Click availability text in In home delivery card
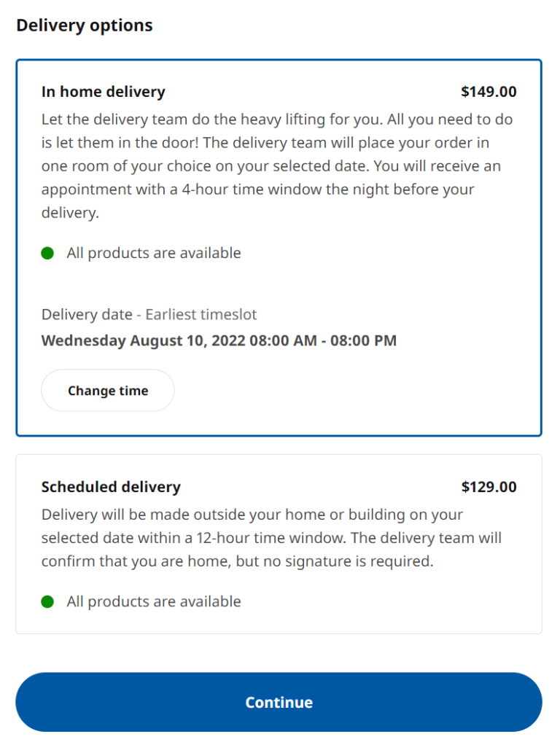This screenshot has height=753, width=560. [154, 254]
